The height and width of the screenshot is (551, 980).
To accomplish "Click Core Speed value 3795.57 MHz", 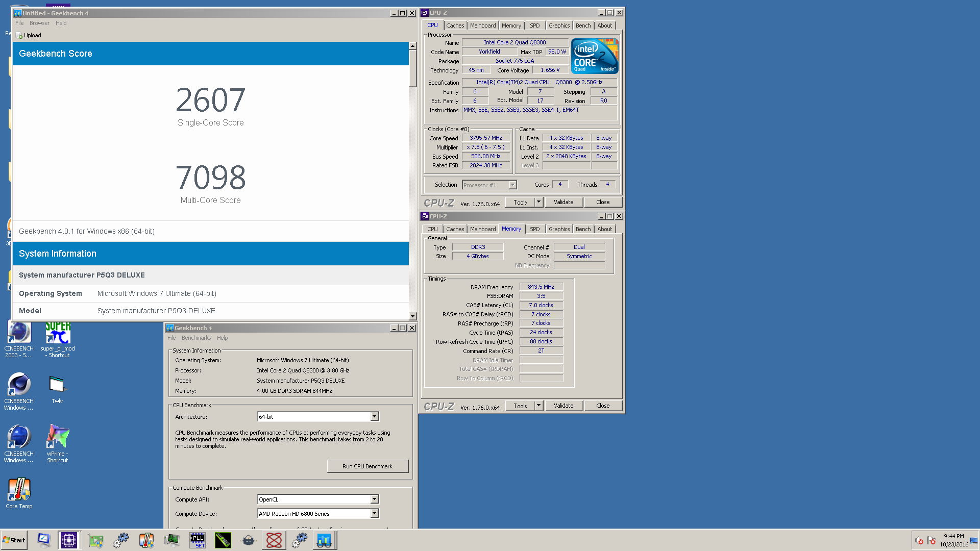I will click(x=485, y=138).
